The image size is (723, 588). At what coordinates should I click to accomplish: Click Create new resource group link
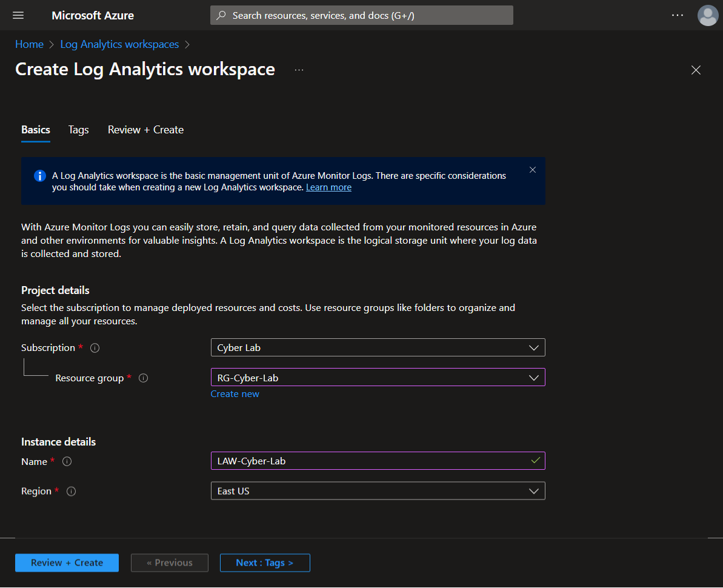point(235,394)
